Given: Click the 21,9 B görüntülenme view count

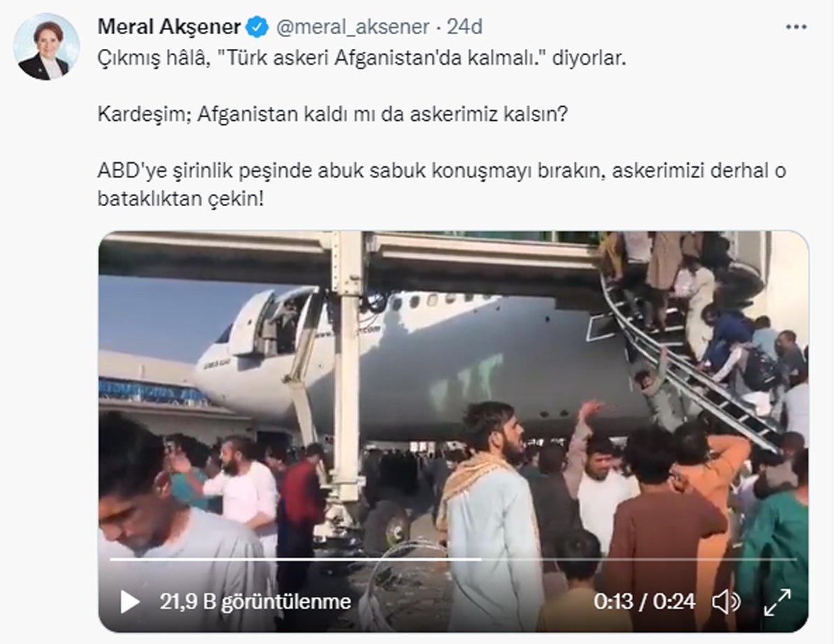Looking at the screenshot, I should click(255, 601).
